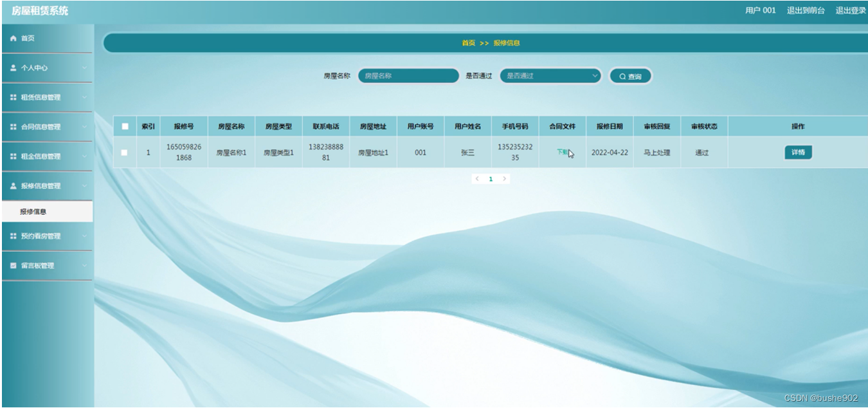Click the 房屋地址 column header

374,127
